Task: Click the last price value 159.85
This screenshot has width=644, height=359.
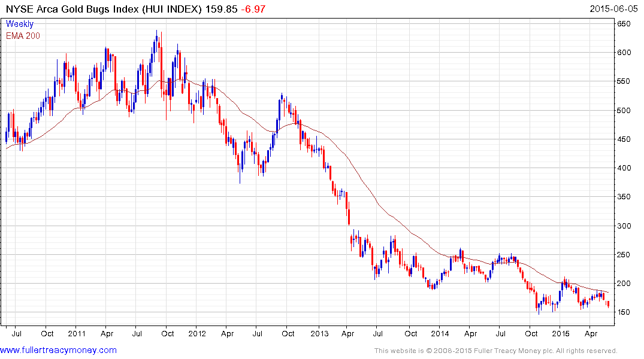Action: 222,9
